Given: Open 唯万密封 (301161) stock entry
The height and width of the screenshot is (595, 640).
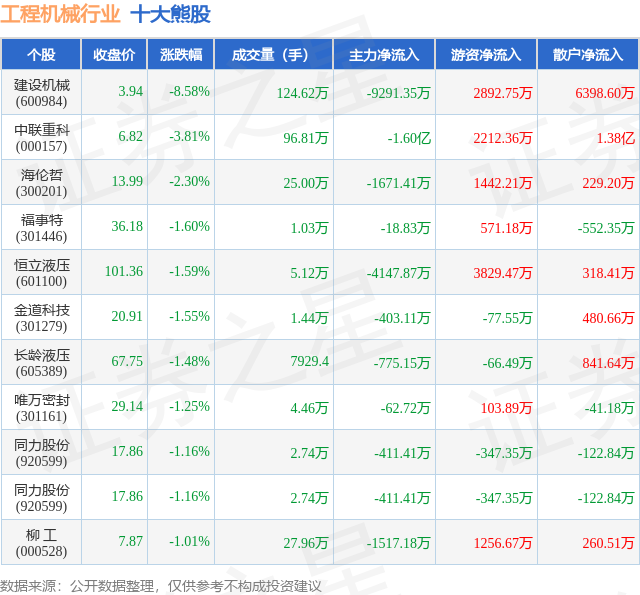Looking at the screenshot, I should click(41, 407).
